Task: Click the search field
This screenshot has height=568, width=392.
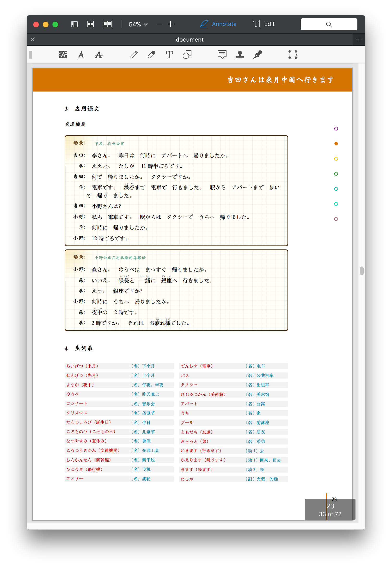Action: coord(329,24)
